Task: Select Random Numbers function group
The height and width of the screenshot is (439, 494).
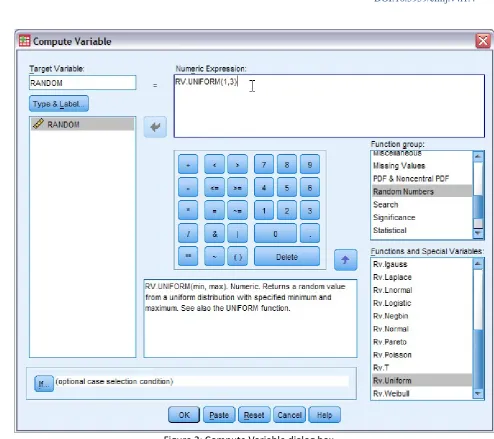Action: [x=422, y=191]
